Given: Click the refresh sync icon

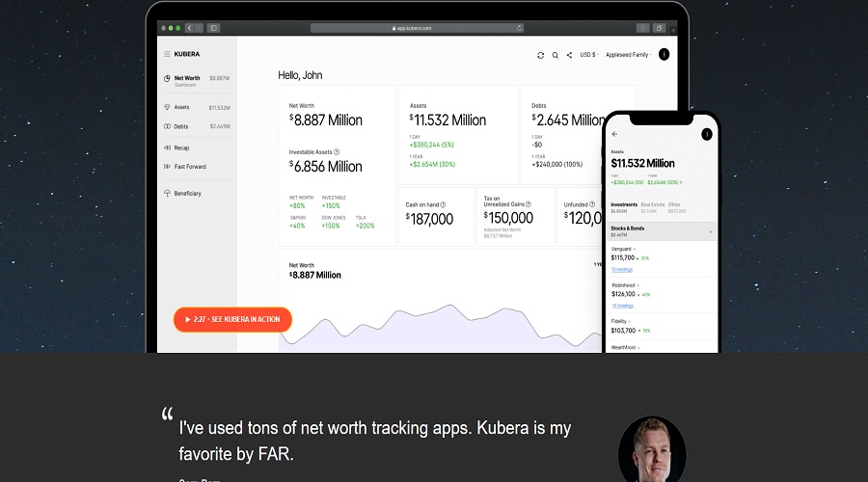Looking at the screenshot, I should pyautogui.click(x=540, y=55).
